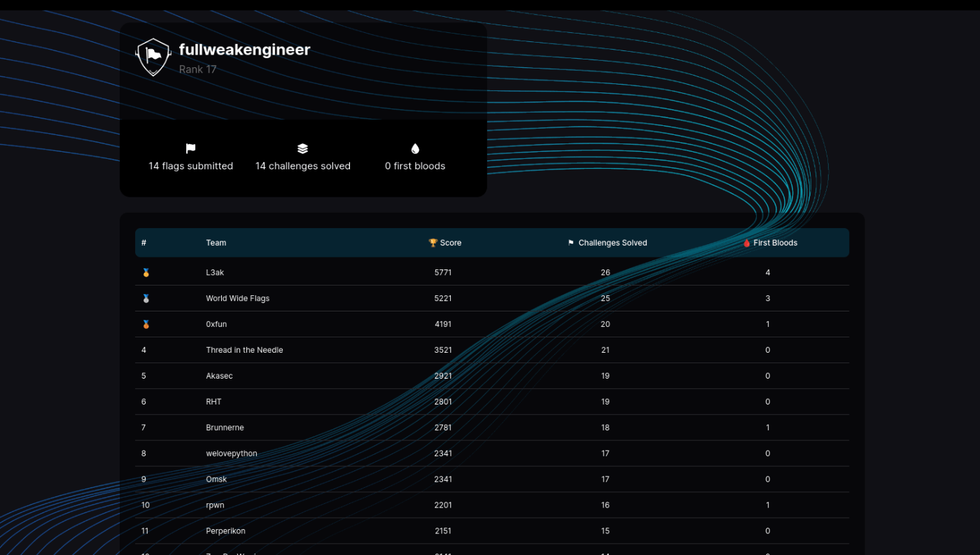Click the Rank 17 label
The width and height of the screenshot is (980, 555).
coord(197,69)
